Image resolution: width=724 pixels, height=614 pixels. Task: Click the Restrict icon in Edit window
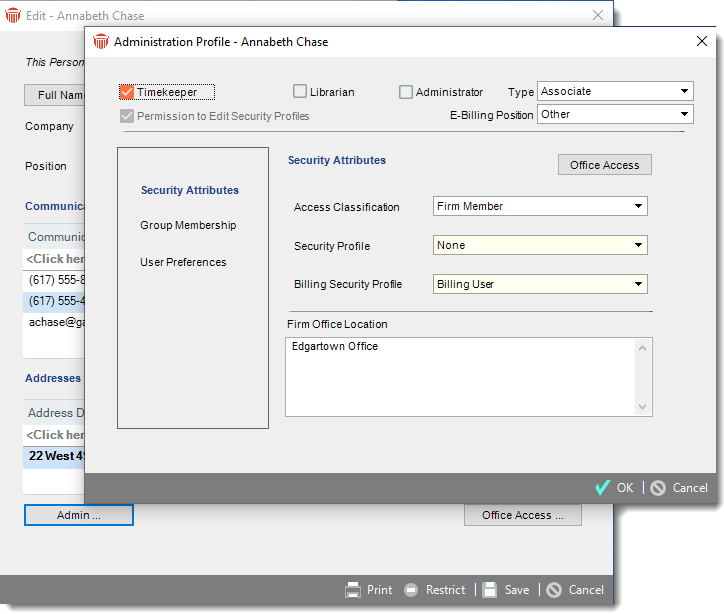point(411,590)
